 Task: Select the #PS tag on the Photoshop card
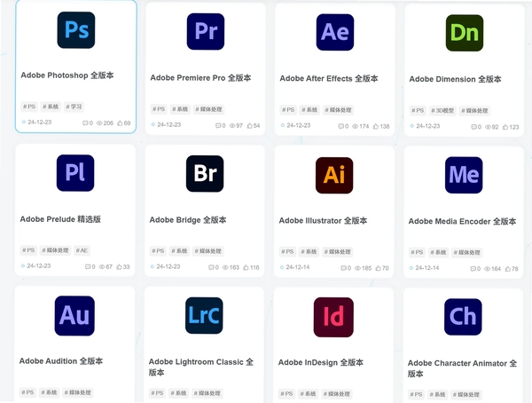pyautogui.click(x=29, y=107)
